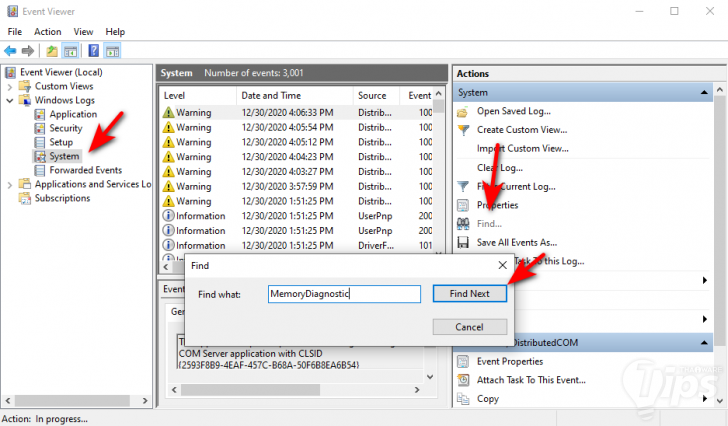Expand the Custom Views tree node
Screen dimensions: 728x426
tap(9, 87)
